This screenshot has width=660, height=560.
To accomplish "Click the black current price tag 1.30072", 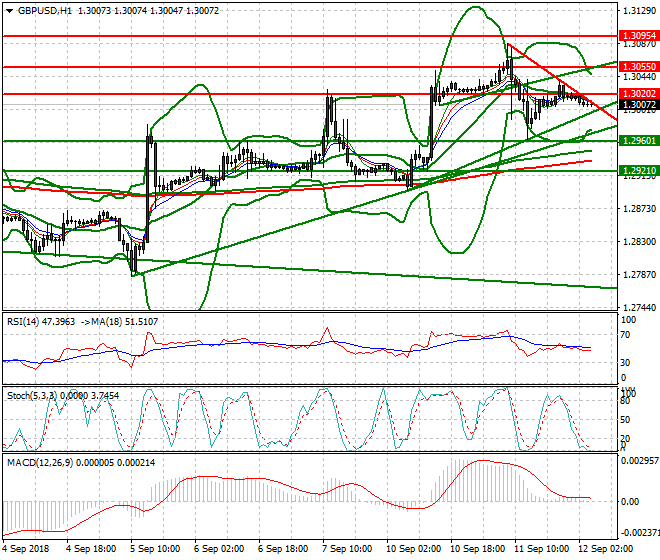I will point(638,104).
